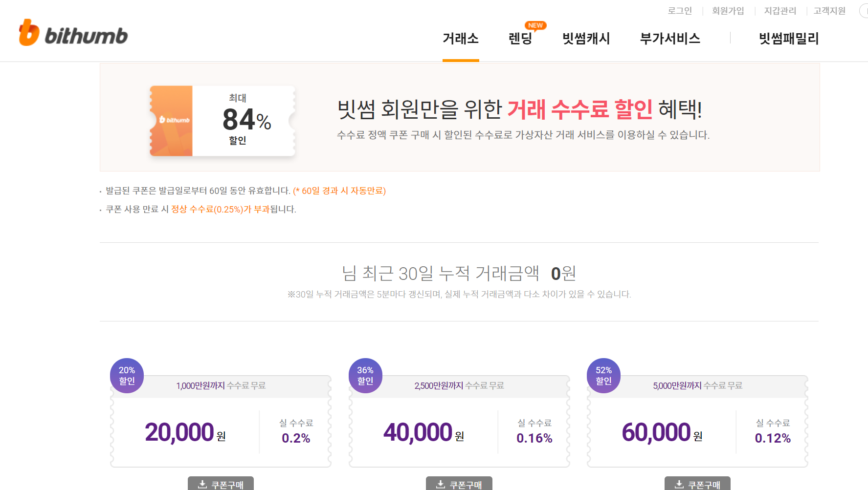Open the 빗썸캐시 menu
Screen dimensions: 868x490
(x=586, y=39)
